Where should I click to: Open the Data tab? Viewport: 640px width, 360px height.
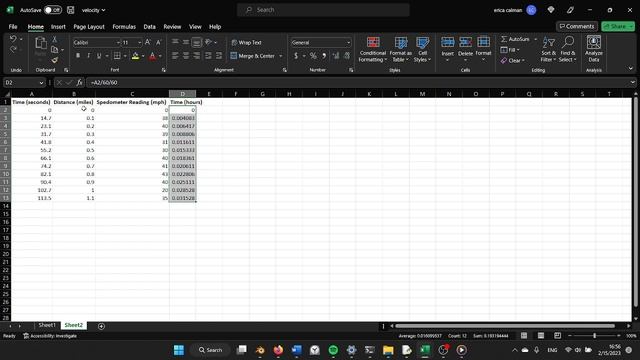click(x=149, y=27)
